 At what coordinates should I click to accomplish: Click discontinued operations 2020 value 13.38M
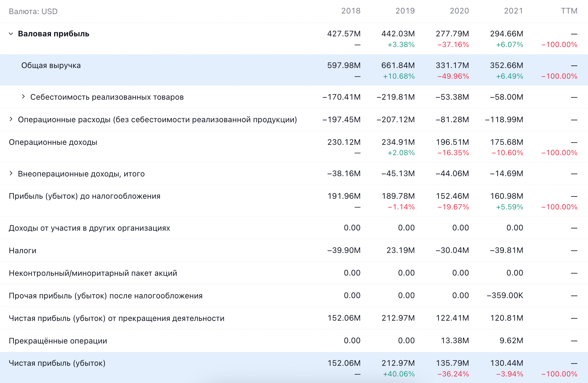(455, 340)
